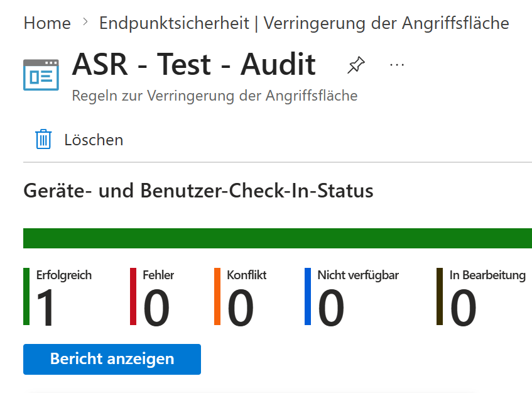This screenshot has width=532, height=393.
Task: Pin ASR - Test - Audit to dashboard
Action: pos(356,65)
